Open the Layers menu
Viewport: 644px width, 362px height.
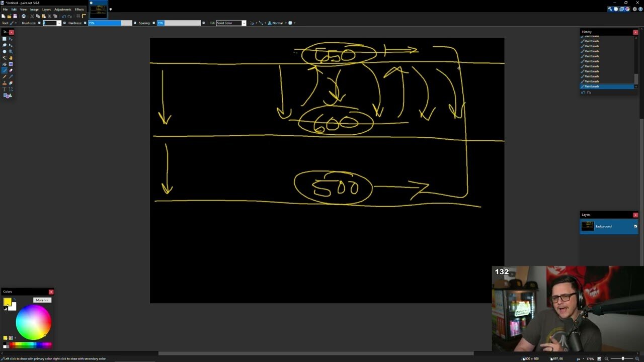pyautogui.click(x=46, y=10)
